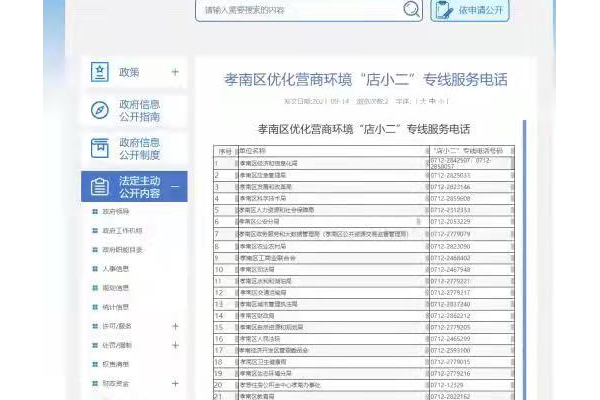Set font size to 大

tap(422, 101)
